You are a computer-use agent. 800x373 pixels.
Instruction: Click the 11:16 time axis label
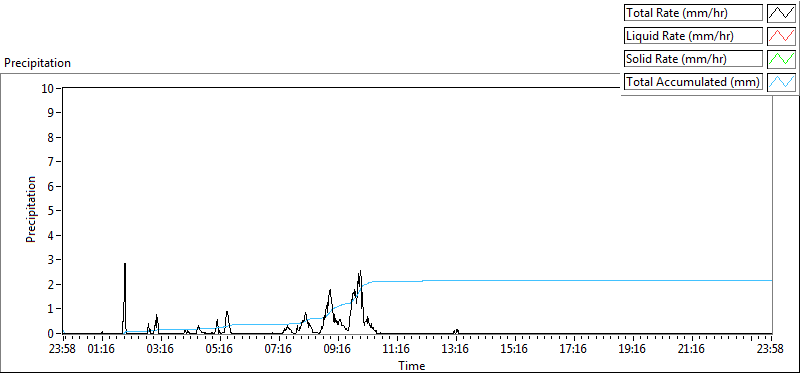tap(396, 350)
